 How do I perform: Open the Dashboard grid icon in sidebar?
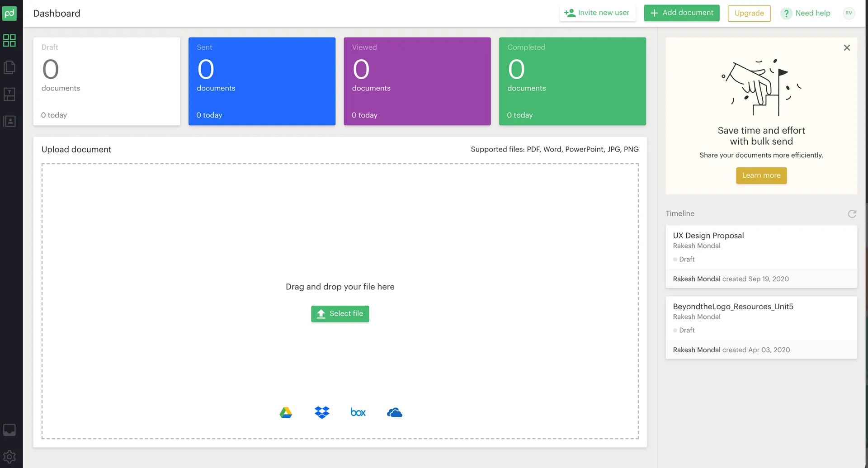tap(9, 41)
